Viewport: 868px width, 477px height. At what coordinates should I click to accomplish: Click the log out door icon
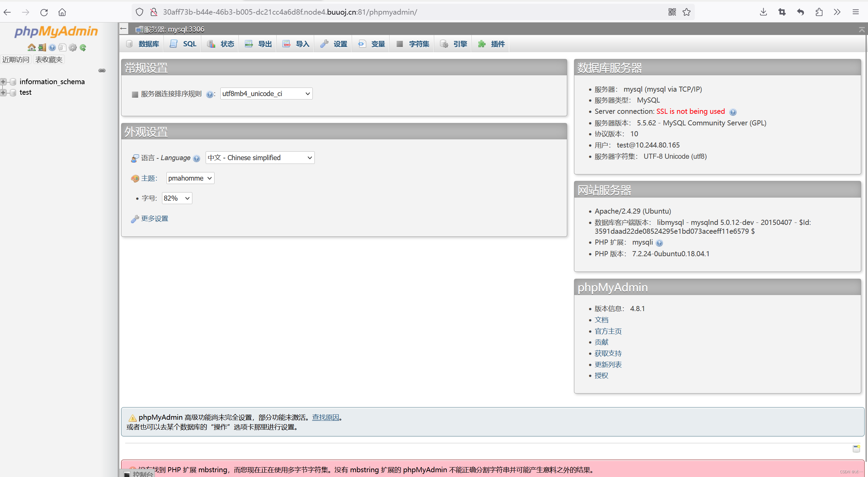click(42, 47)
